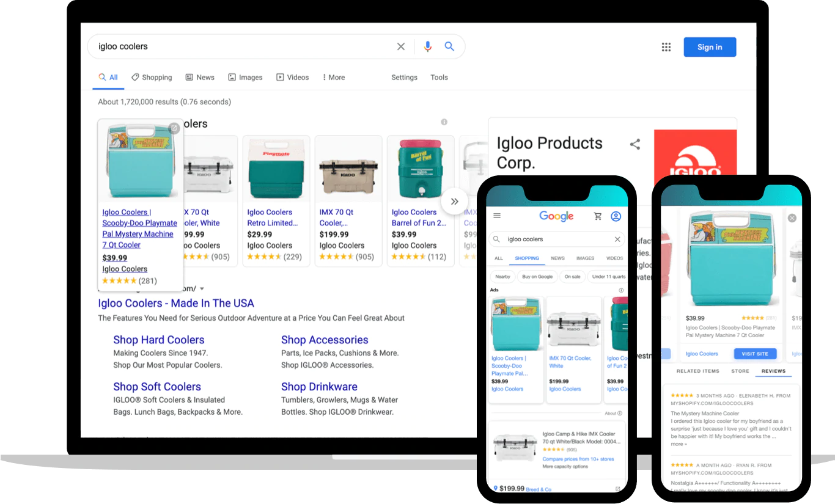
Task: Click the location pin icon beside $199.99
Action: click(x=495, y=489)
